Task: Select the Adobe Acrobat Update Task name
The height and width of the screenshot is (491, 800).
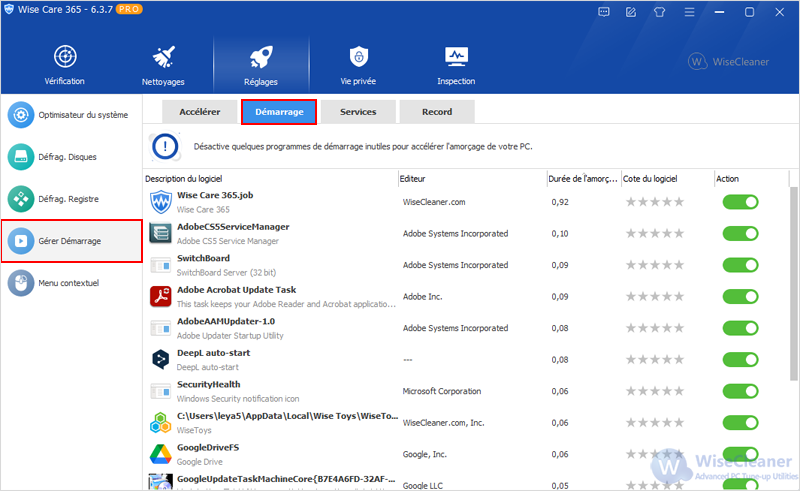Action: pyautogui.click(x=236, y=290)
